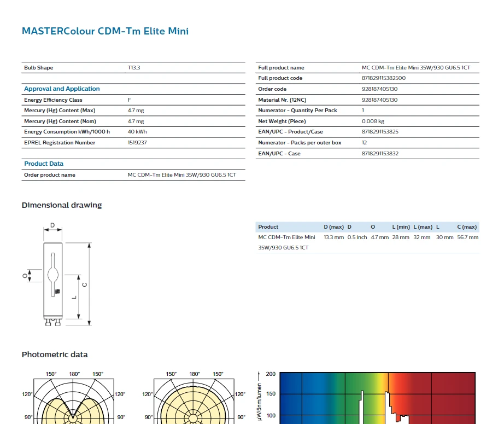Viewport: 504px width, 424px height.
Task: Click the C (max) column header
Action: pos(467,227)
